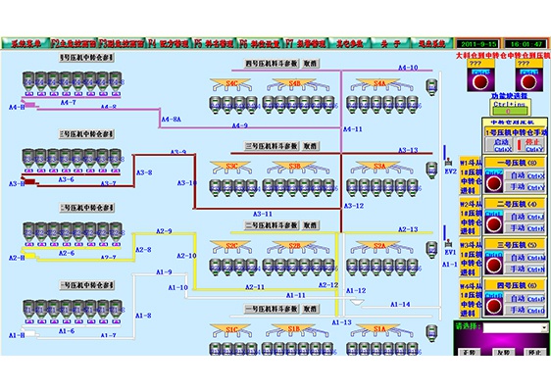Click the 取消 button beside 二号压机料斗参数
The width and height of the screenshot is (551, 392).
coord(310,225)
